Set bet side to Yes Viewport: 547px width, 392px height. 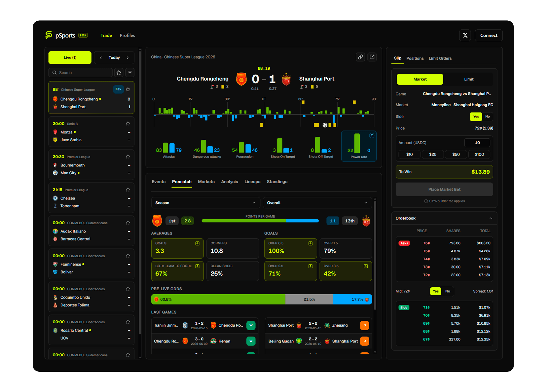click(x=476, y=117)
